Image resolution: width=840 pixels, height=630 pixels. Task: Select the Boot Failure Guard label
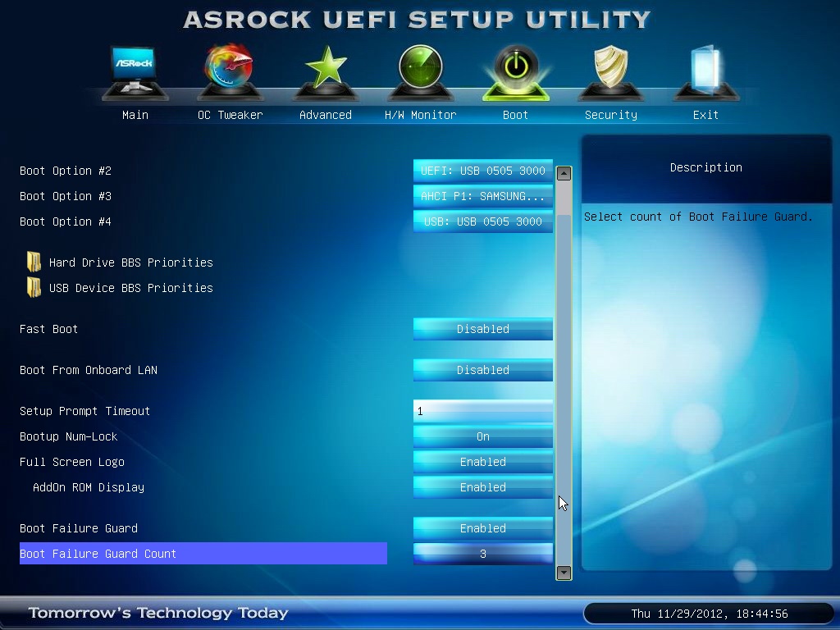pyautogui.click(x=79, y=528)
